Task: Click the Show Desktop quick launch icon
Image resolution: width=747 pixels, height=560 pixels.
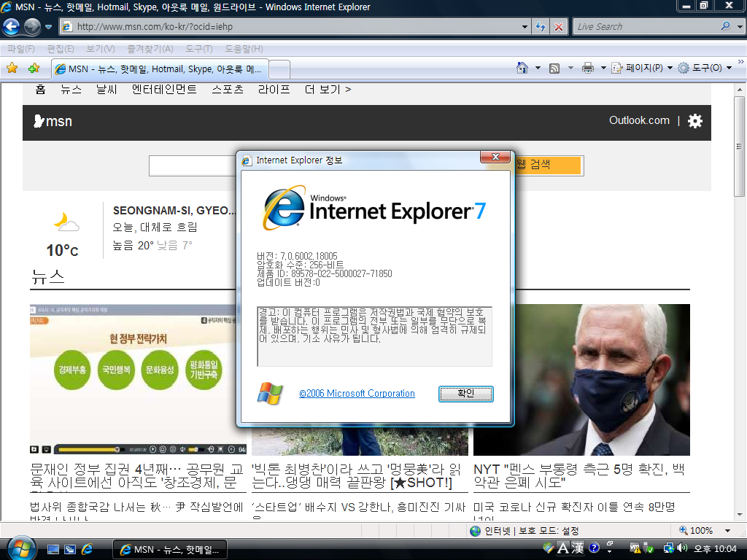Action: tap(53, 550)
